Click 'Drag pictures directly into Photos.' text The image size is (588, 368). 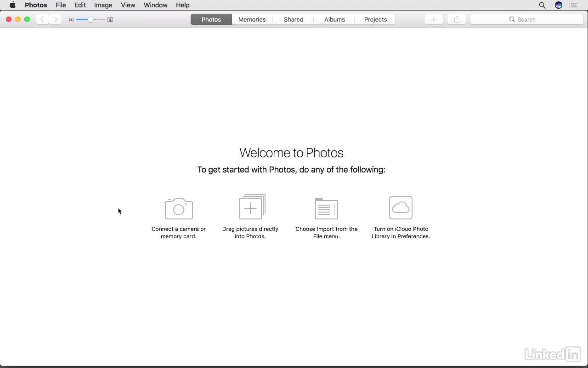[250, 233]
